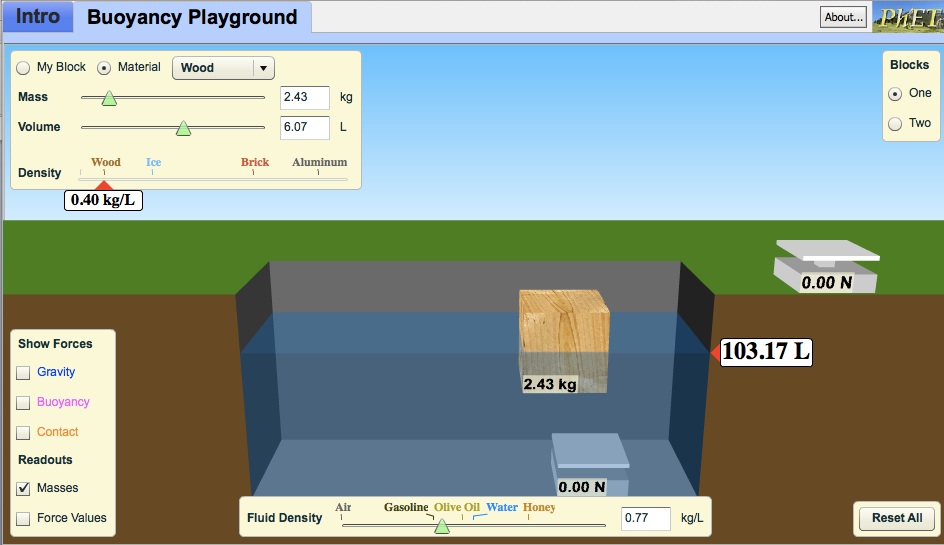Click the Reset All button
Image resolution: width=944 pixels, height=545 pixels.
point(897,518)
